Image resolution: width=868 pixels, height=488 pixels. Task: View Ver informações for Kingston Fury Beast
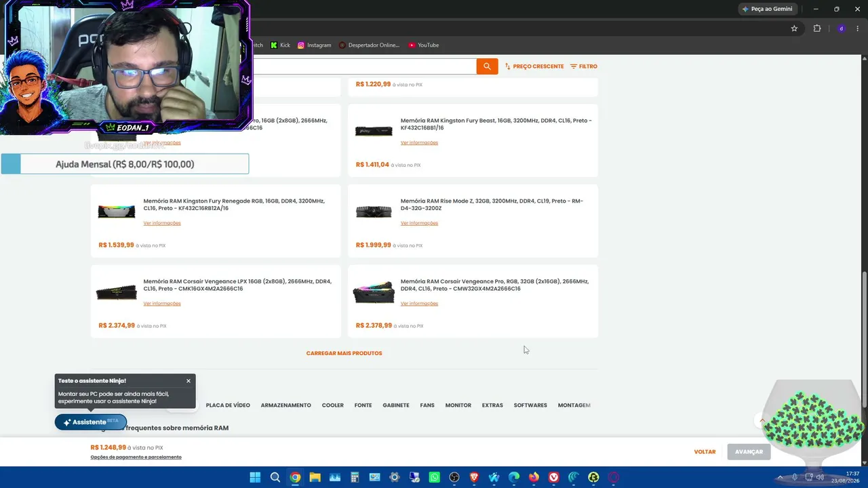point(419,143)
